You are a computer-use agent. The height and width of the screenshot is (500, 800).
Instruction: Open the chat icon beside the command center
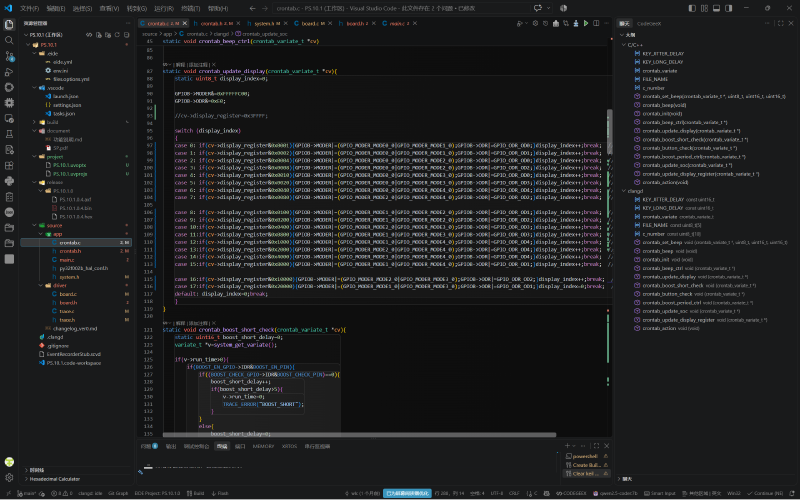[x=537, y=8]
